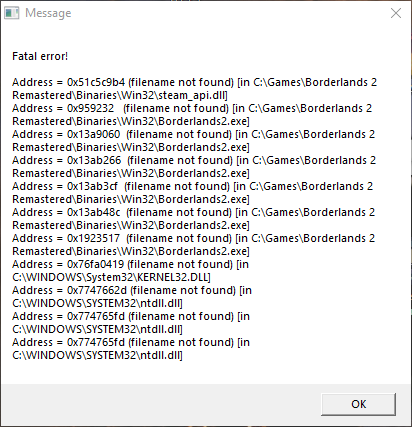Click the address 0x13a9060 line
This screenshot has width=412, height=427.
pos(194,134)
